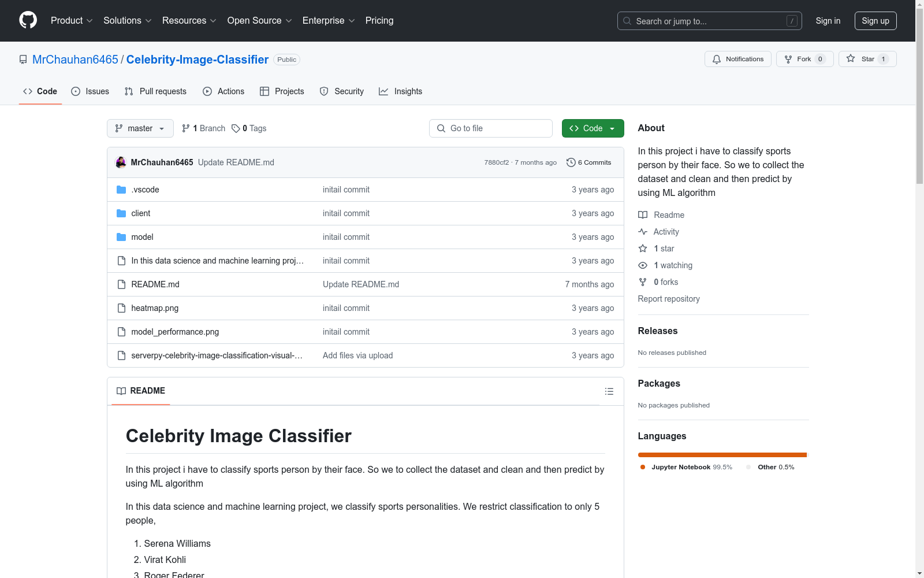Expand the Solutions menu

[x=128, y=21]
